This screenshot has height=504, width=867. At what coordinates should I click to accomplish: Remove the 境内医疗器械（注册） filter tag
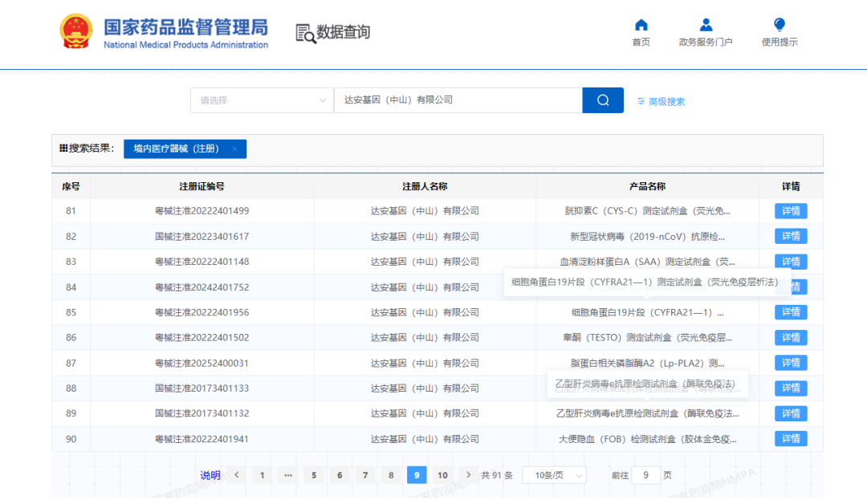click(234, 148)
